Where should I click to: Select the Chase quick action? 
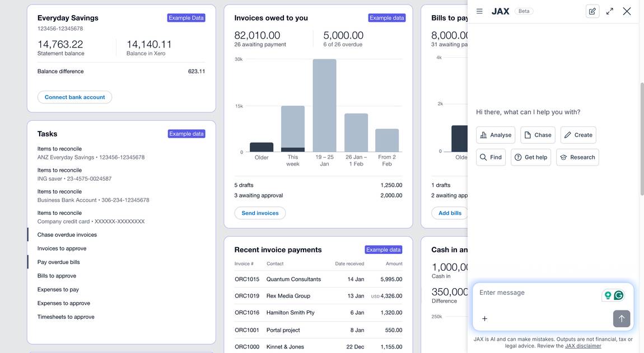(x=538, y=135)
